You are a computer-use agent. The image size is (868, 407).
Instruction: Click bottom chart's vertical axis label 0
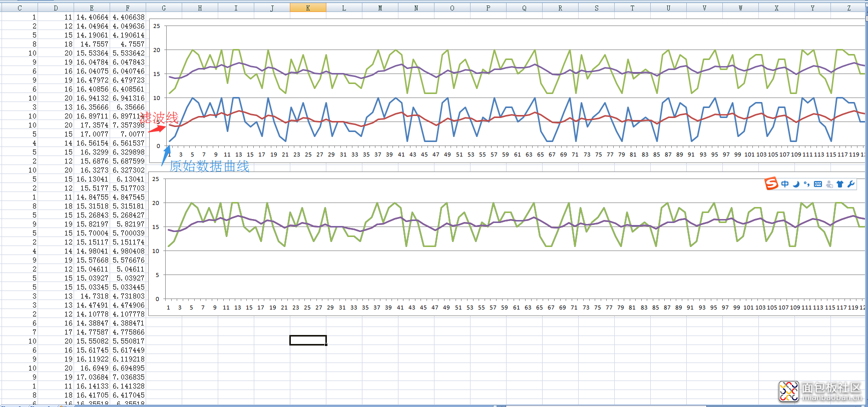click(157, 299)
